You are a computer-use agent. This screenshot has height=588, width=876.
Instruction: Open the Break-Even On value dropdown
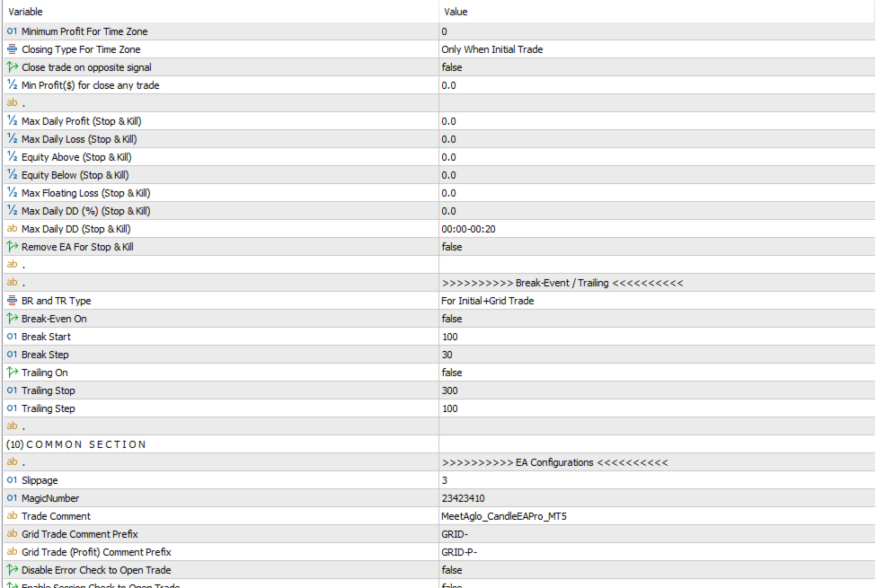[452, 319]
